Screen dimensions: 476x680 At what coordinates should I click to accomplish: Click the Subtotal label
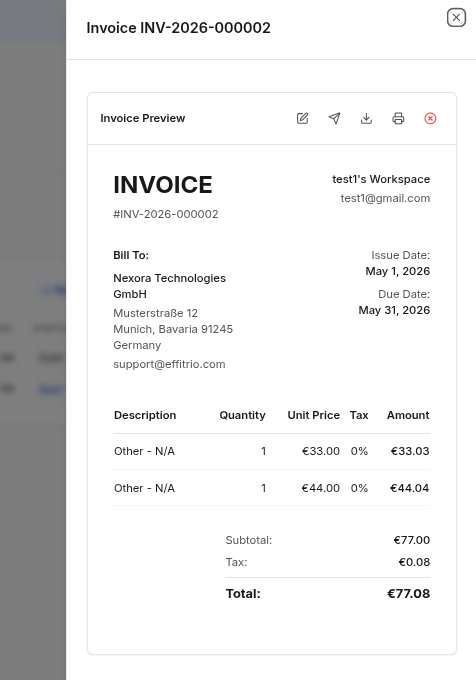[x=249, y=540]
